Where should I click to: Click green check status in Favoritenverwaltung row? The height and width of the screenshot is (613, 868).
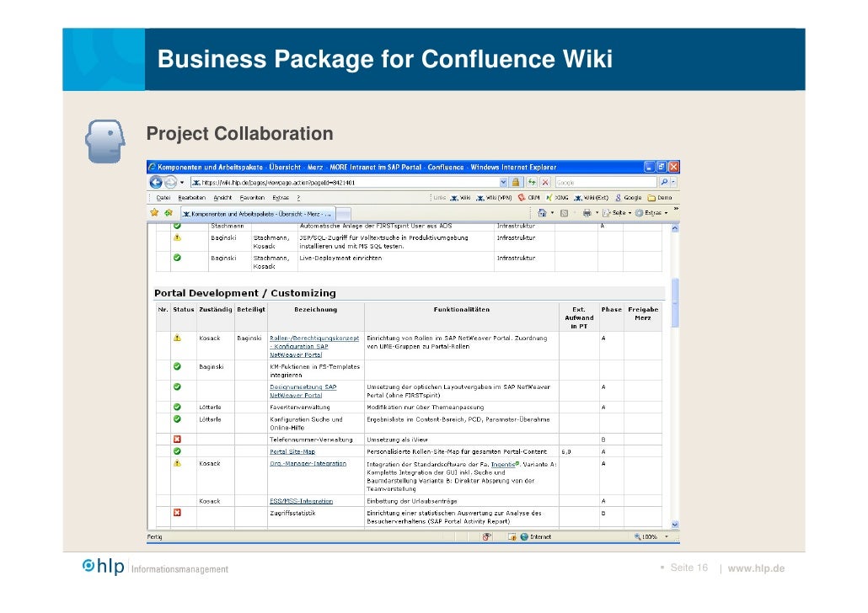pos(177,407)
